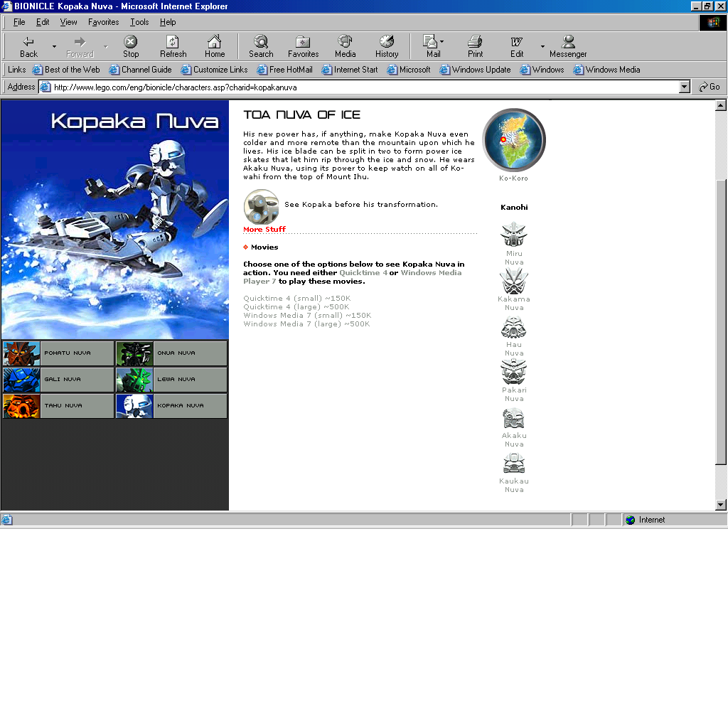Open the Edit menu
Screen dimensions: 728x711
pyautogui.click(x=43, y=22)
